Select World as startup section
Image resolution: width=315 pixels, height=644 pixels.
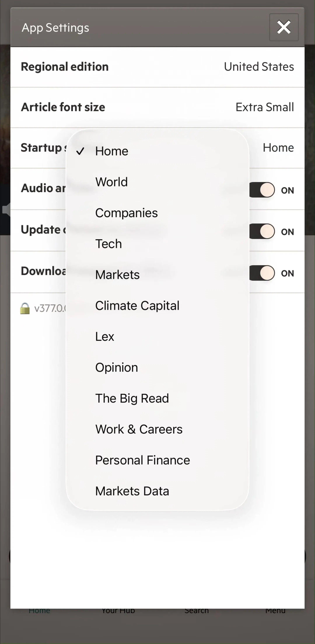[x=157, y=182]
